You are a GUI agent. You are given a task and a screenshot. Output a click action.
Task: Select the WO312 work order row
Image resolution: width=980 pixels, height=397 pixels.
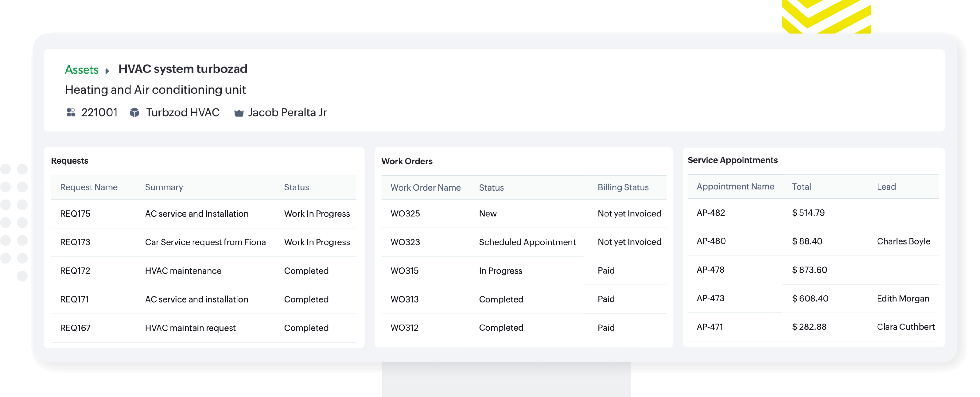[x=404, y=327]
